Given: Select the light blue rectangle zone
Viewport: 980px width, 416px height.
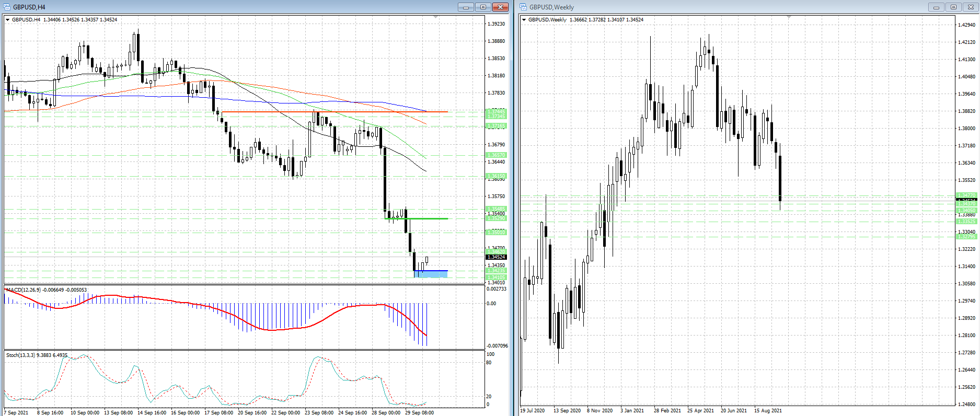Looking at the screenshot, I should (431, 274).
